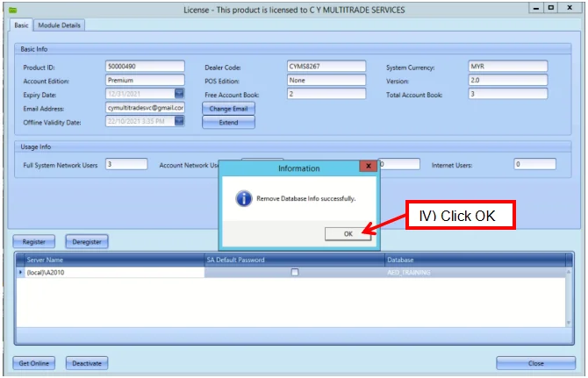Expand the Offline Validity Date picker
Screen dimensions: 588x378
coord(179,122)
